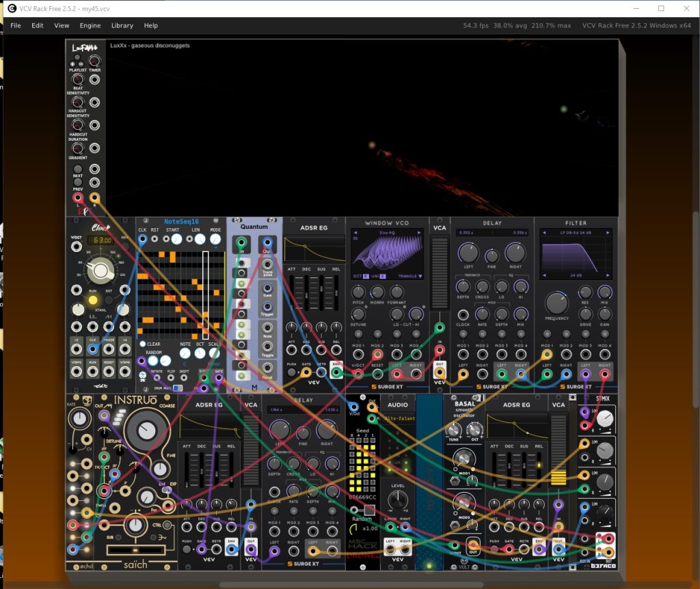Click the ATT slider on top ADSR EG
The image size is (700, 589).
pos(291,292)
